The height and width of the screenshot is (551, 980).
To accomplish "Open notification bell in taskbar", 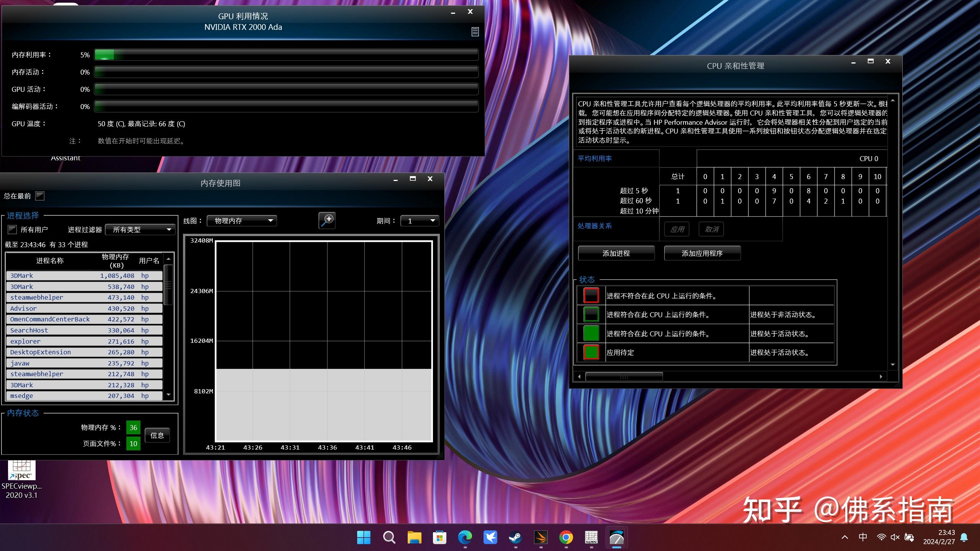I will click(x=964, y=537).
